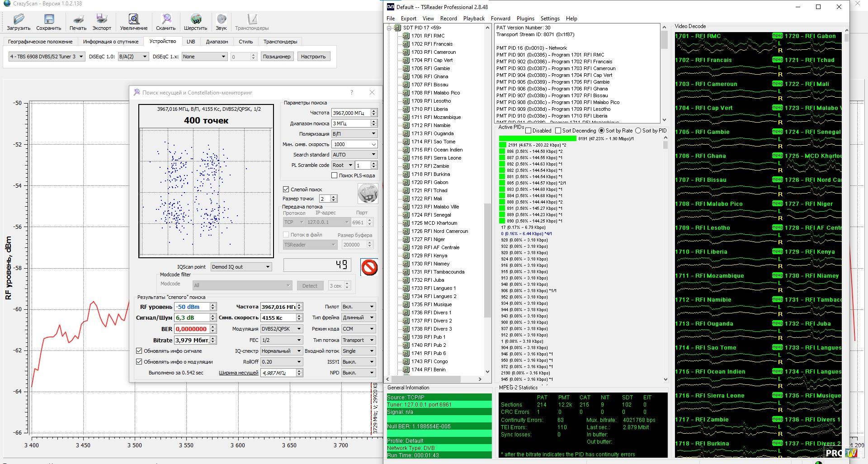Click the Позиционер button

pos(277,57)
